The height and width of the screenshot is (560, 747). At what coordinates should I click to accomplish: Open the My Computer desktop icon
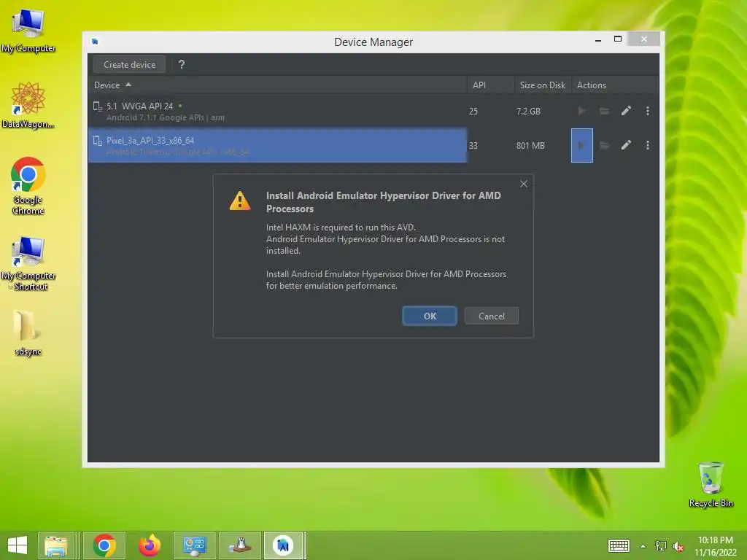pyautogui.click(x=28, y=31)
